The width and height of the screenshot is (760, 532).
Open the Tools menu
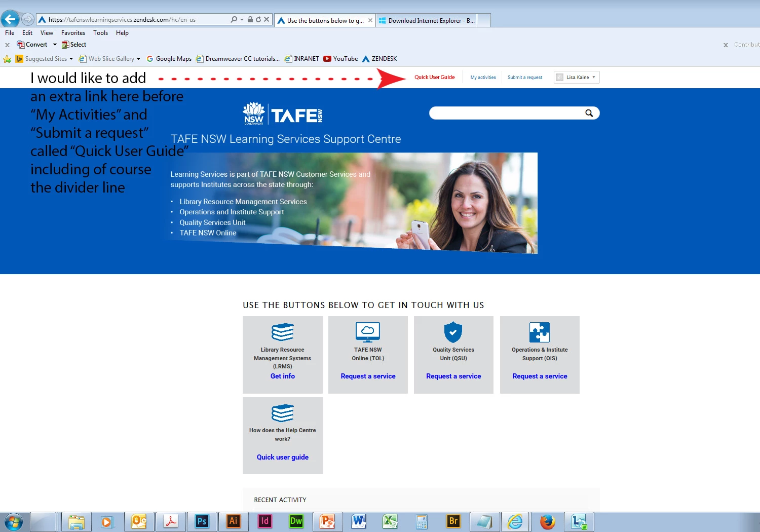(x=100, y=33)
